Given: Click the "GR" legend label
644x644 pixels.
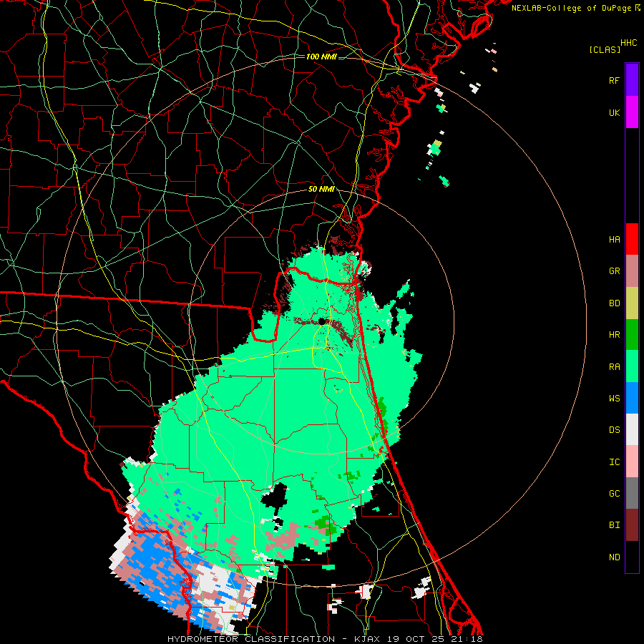Looking at the screenshot, I should coord(614,271).
